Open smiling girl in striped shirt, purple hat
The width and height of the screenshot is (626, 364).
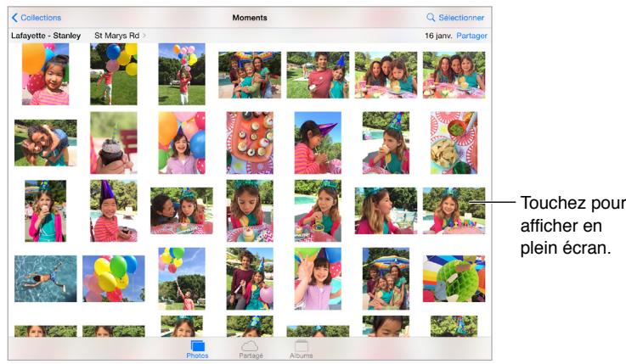(x=113, y=211)
